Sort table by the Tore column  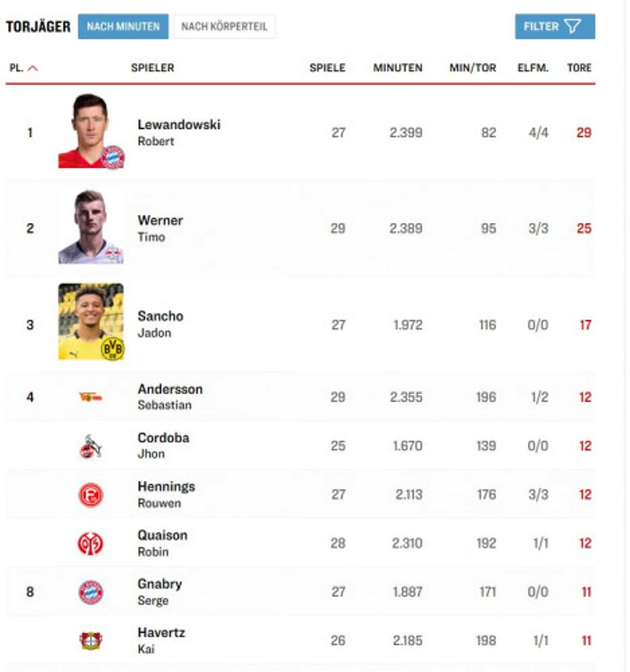tap(579, 68)
